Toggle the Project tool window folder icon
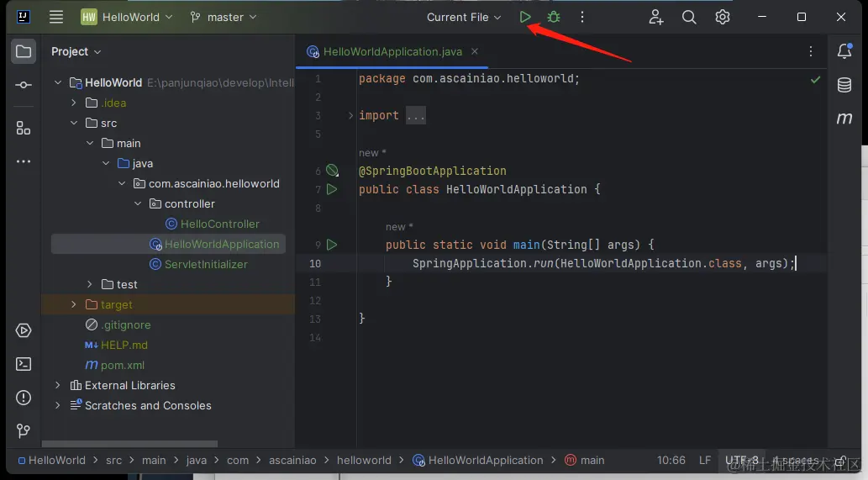This screenshot has width=868, height=480. click(24, 51)
